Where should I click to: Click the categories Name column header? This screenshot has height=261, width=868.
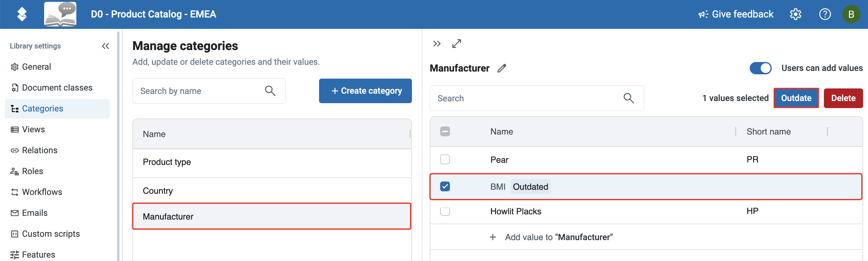pyautogui.click(x=154, y=134)
